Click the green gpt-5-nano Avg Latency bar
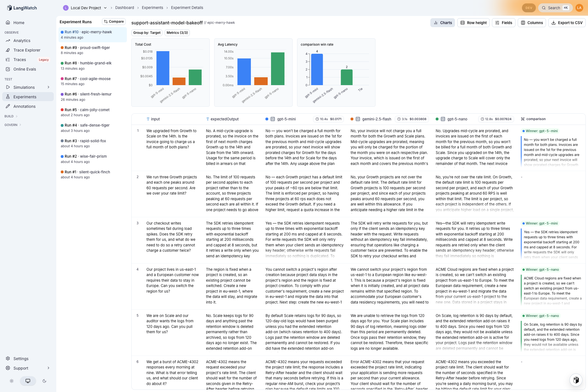This screenshot has width=588, height=392. (x=278, y=69)
